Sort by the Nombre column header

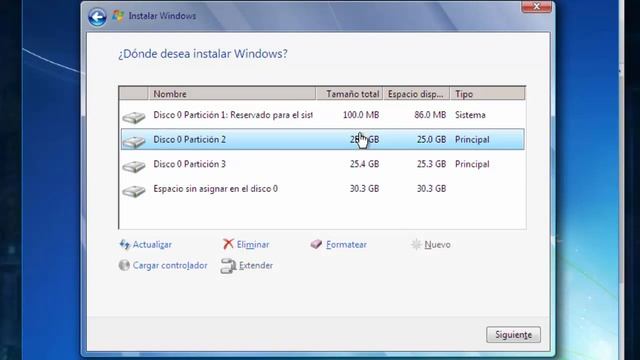pyautogui.click(x=232, y=94)
